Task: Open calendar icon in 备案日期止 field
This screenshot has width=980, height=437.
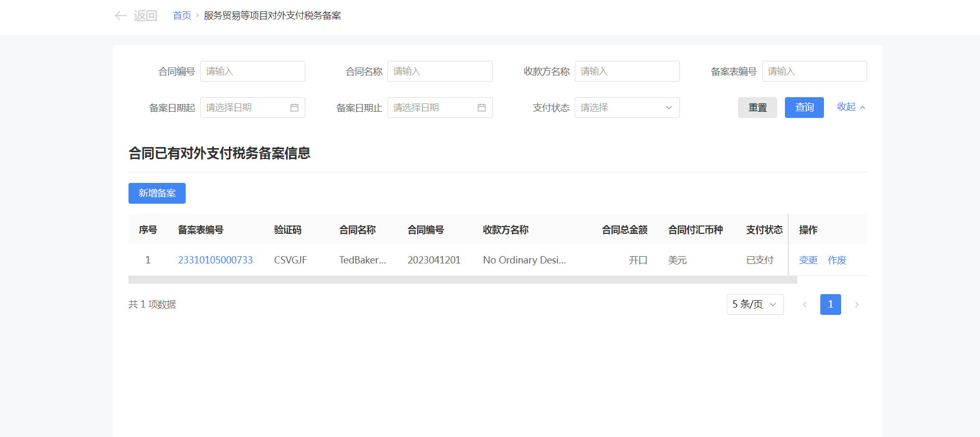Action: coord(482,108)
